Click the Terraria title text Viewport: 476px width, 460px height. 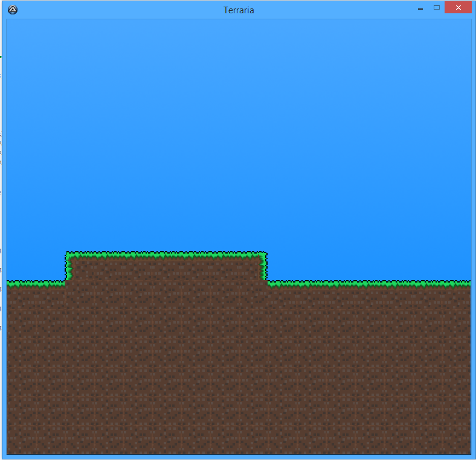pos(239,10)
